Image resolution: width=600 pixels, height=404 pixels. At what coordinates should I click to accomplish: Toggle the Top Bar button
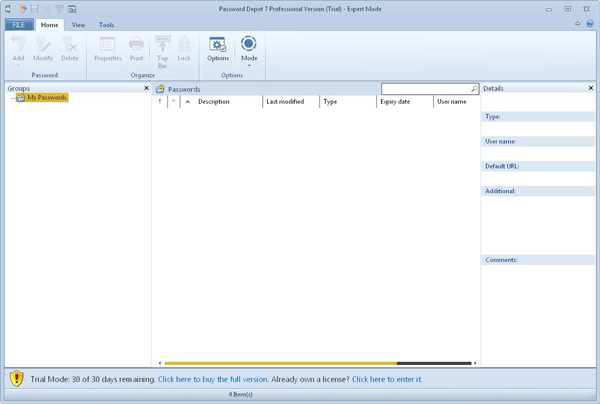click(162, 52)
